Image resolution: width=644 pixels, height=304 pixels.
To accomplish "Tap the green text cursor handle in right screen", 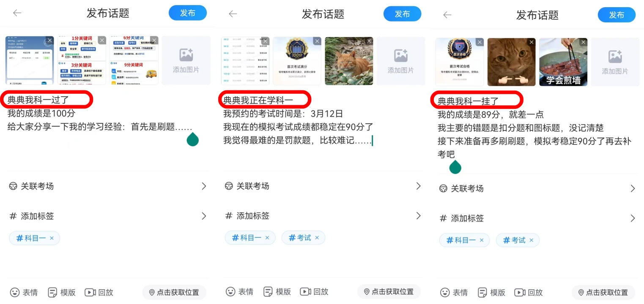I will pyautogui.click(x=455, y=167).
